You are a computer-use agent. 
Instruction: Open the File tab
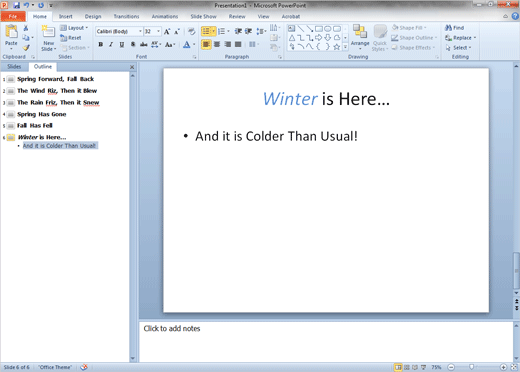pyautogui.click(x=13, y=16)
